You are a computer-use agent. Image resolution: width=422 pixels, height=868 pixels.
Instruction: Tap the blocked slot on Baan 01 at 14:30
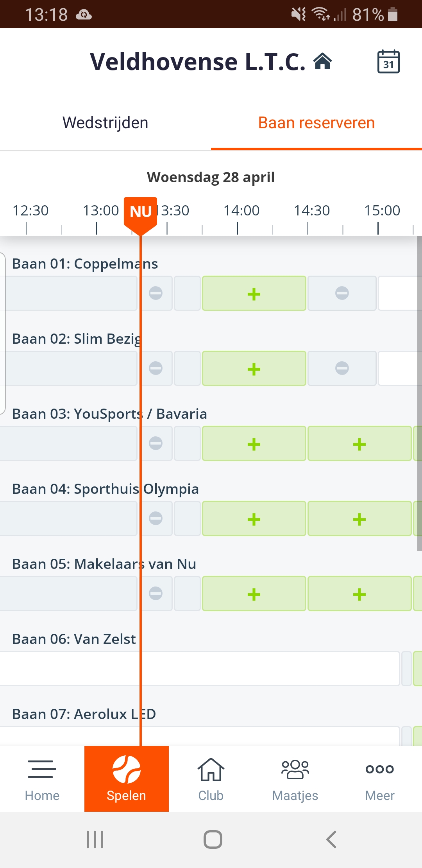pos(342,293)
